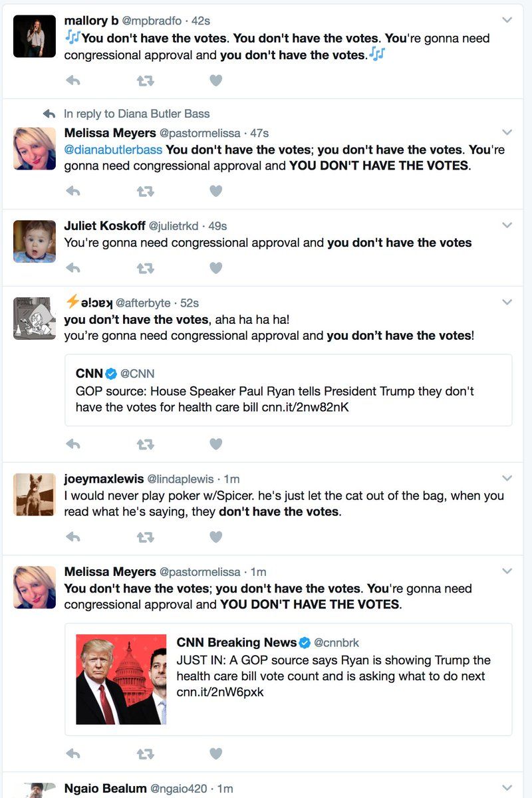Viewport: 532px width, 798px height.
Task: Open more options on joeymaxlewis's tweet
Action: [507, 478]
